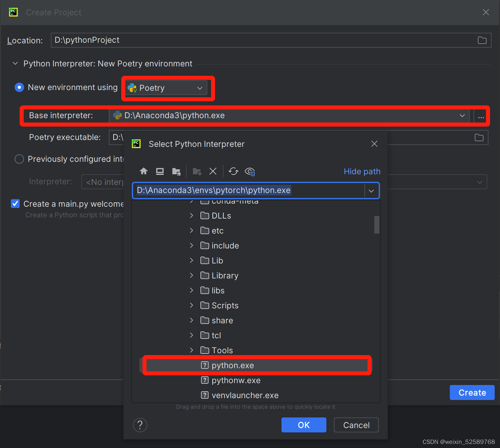The image size is (500, 448).
Task: Select the libs folder name
Action: pyautogui.click(x=218, y=291)
